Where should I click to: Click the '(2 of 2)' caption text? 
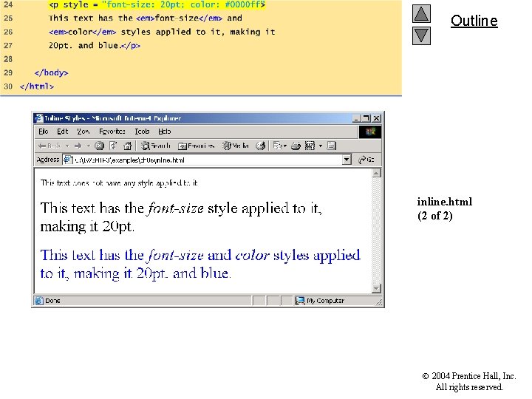(435, 216)
